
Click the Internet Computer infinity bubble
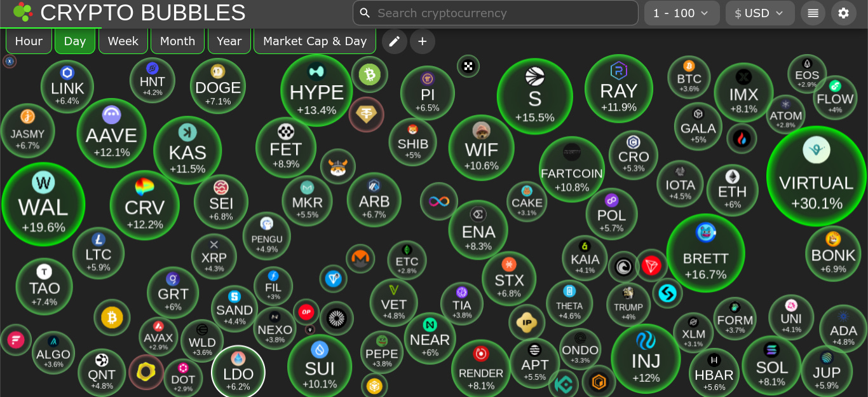(439, 201)
